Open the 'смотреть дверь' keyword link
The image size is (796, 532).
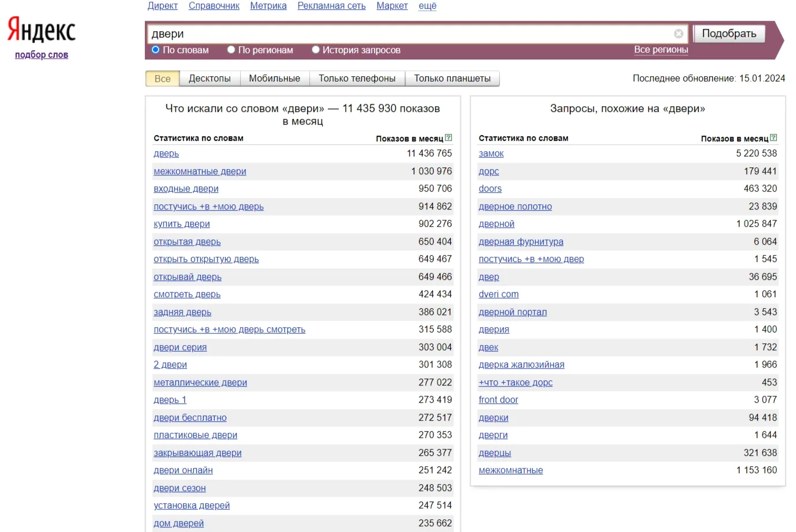pyautogui.click(x=187, y=294)
